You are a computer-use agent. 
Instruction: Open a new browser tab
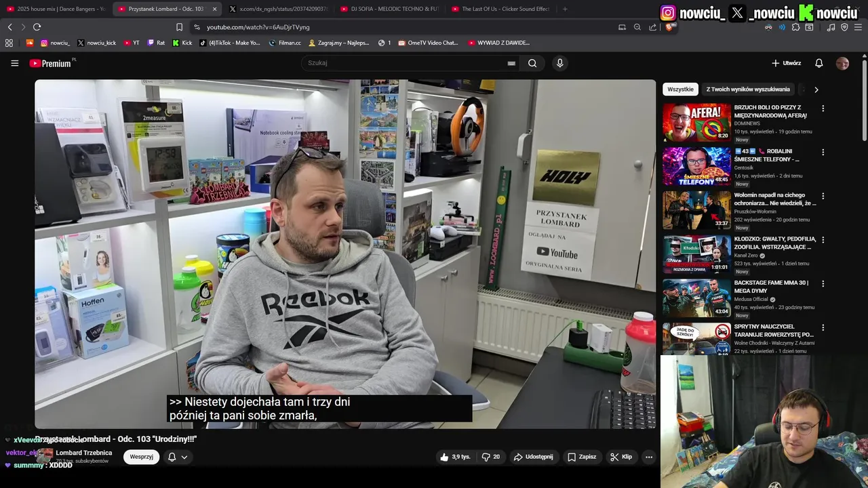pyautogui.click(x=565, y=9)
